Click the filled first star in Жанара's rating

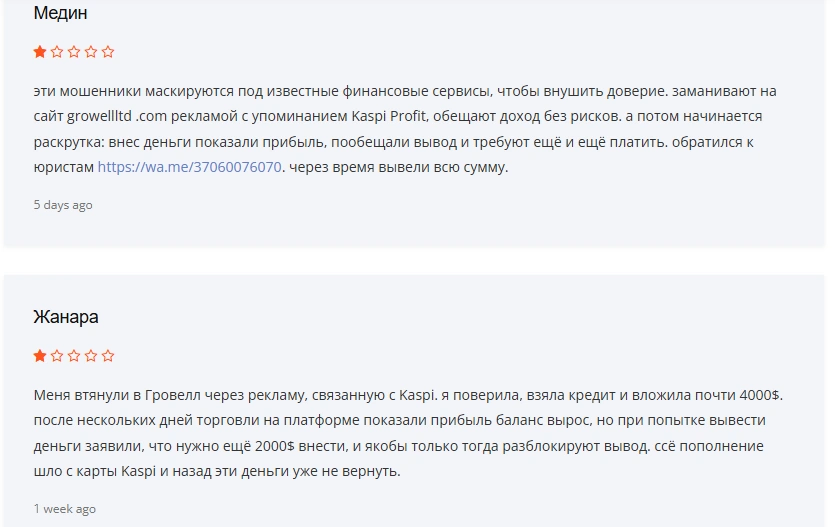(x=40, y=356)
